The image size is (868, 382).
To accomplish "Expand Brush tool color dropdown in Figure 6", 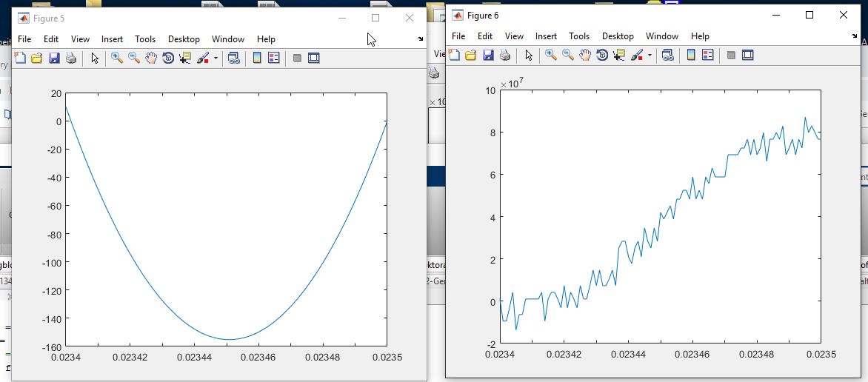I will coord(650,55).
